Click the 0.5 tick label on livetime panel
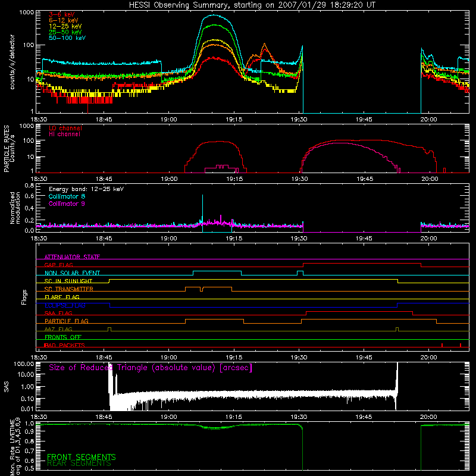 click(x=29, y=468)
